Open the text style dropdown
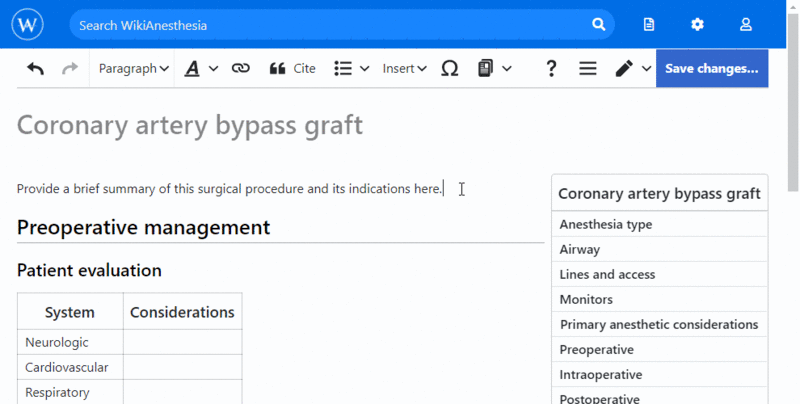This screenshot has height=404, width=800. (x=200, y=68)
